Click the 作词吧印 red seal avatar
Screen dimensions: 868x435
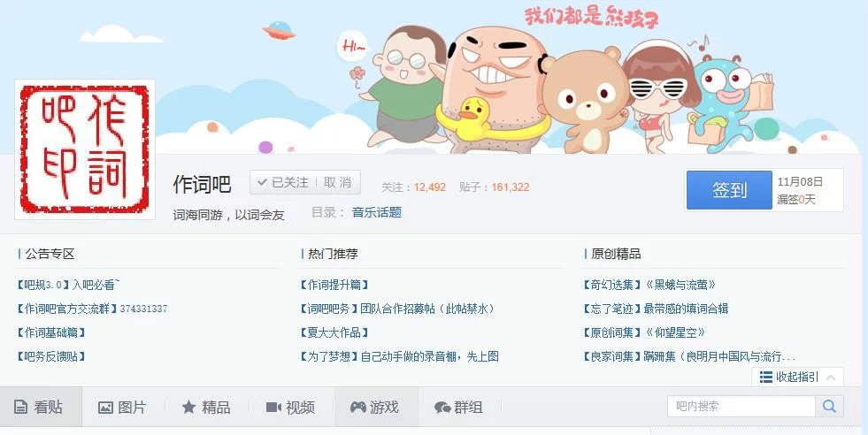[85, 149]
